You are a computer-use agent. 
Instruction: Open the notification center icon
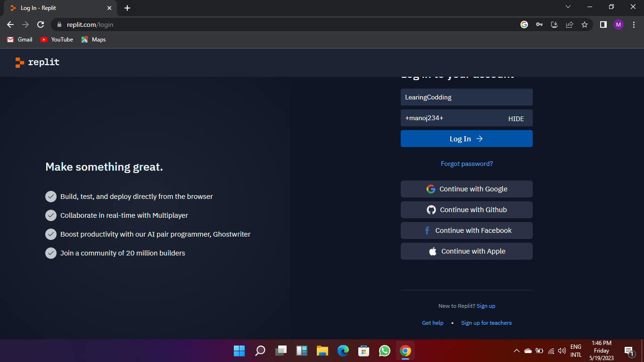(x=629, y=351)
